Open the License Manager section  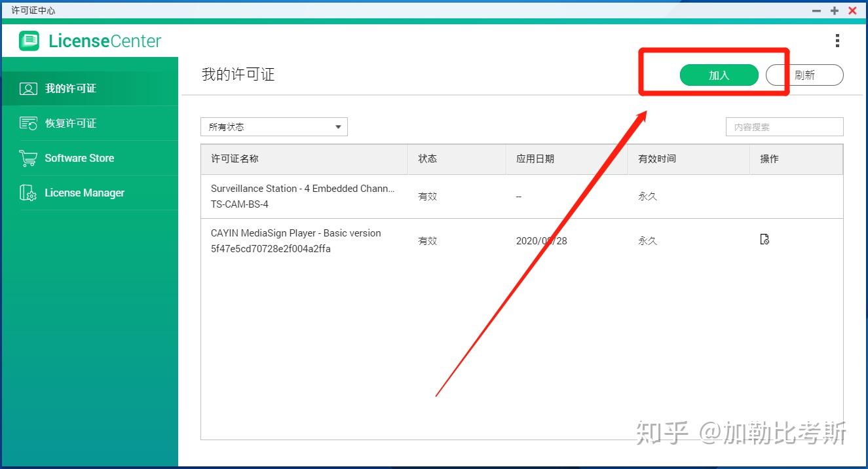[x=84, y=193]
